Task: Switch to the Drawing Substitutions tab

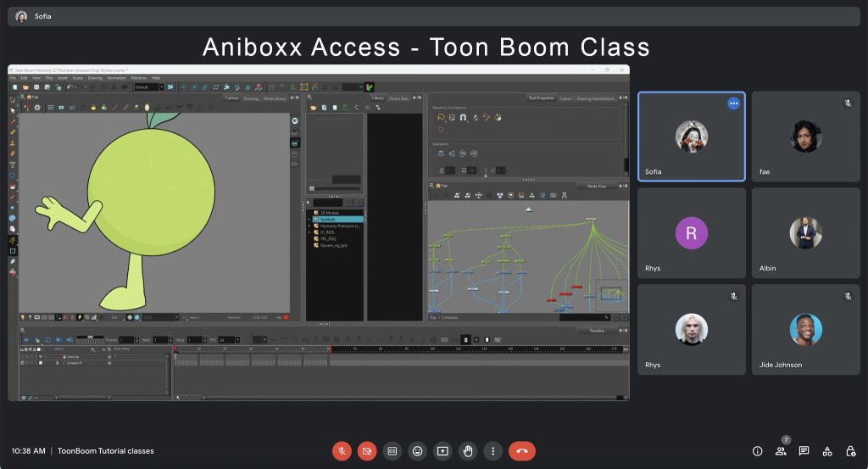Action: 596,98
